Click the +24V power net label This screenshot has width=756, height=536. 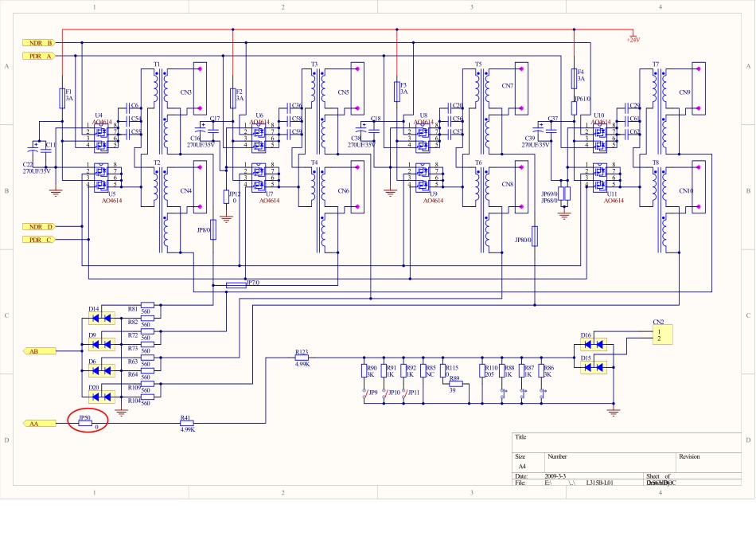633,39
